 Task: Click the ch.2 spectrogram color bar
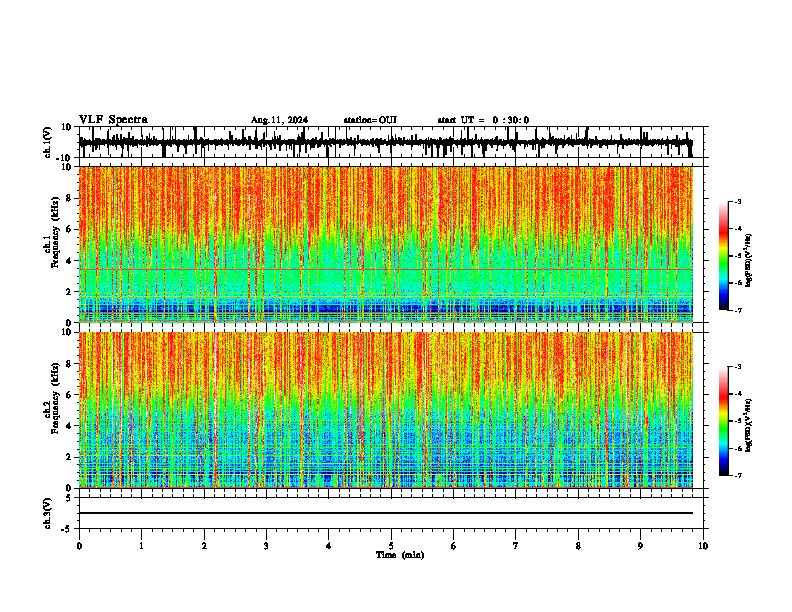click(x=723, y=421)
